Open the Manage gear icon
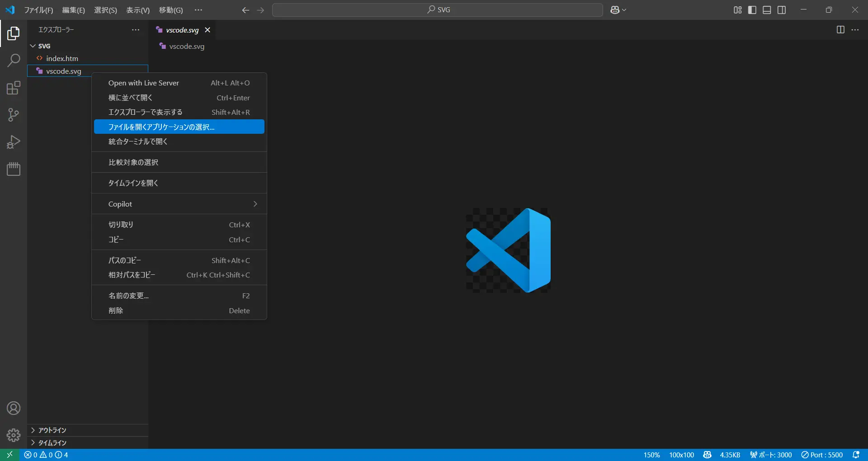The height and width of the screenshot is (461, 868). click(x=14, y=435)
